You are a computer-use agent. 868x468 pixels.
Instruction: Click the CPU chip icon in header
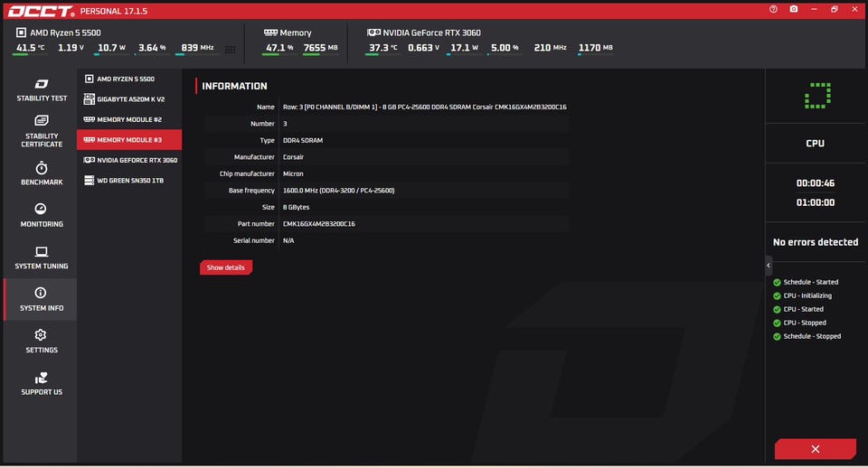[21, 33]
